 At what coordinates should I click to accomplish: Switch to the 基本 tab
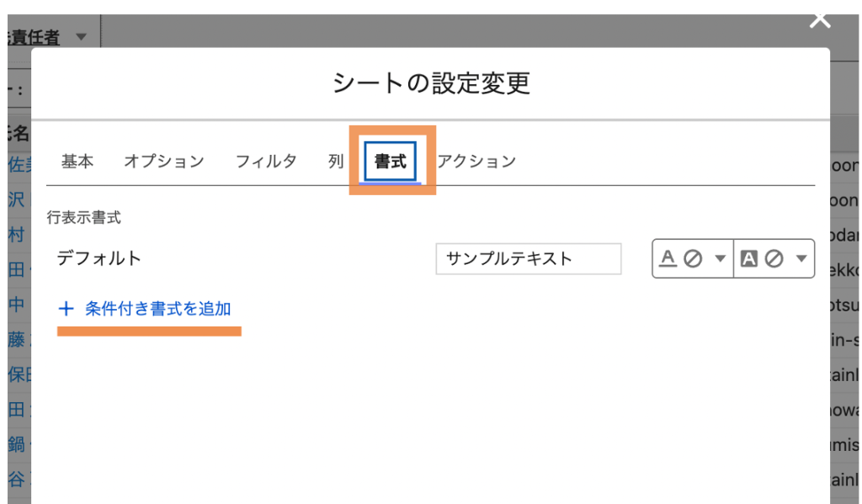click(x=77, y=162)
